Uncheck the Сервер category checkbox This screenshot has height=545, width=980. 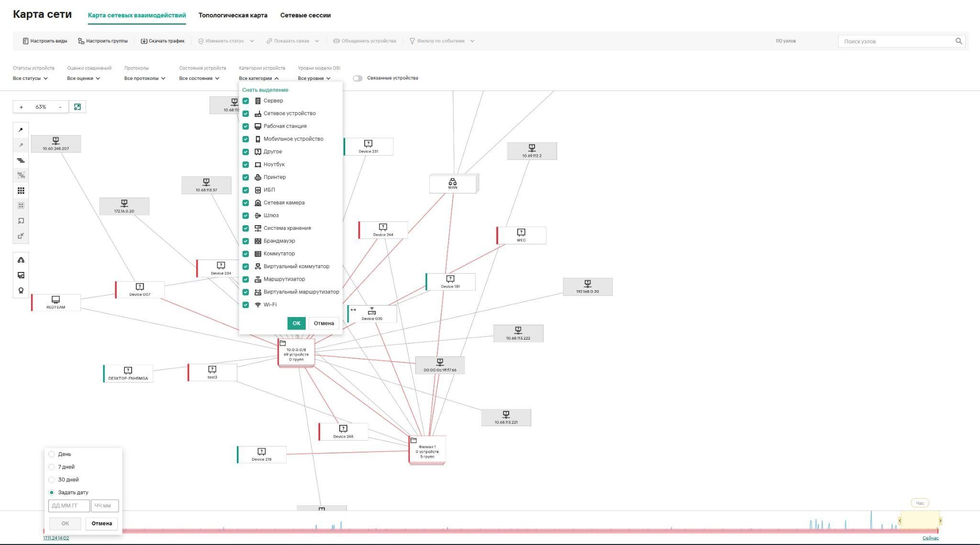tap(245, 101)
